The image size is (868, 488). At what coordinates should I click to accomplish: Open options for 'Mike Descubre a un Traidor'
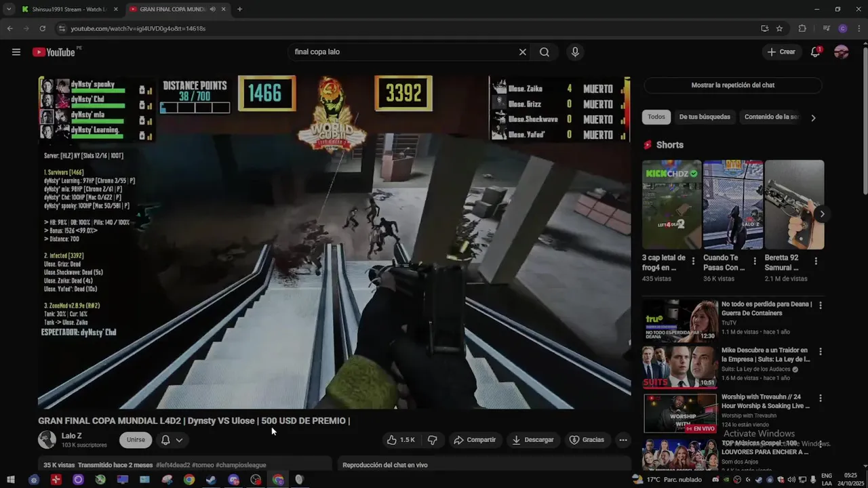pyautogui.click(x=821, y=352)
